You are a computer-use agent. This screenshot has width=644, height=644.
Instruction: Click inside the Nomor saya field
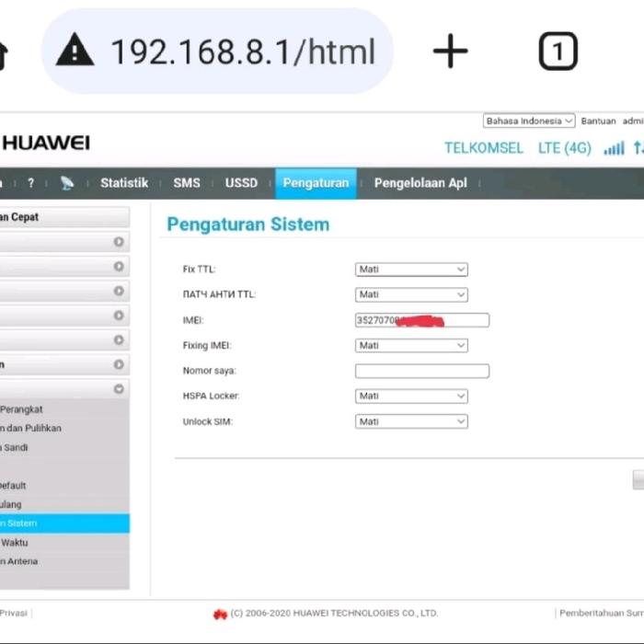point(422,371)
